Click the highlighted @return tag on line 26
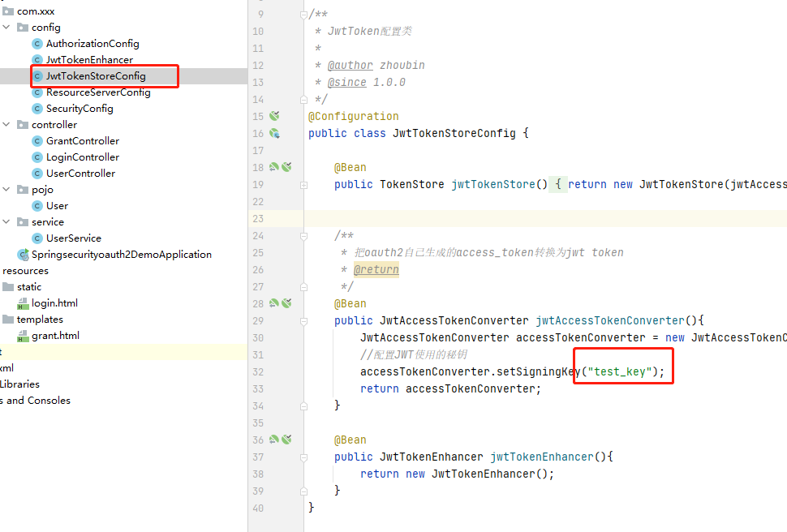The height and width of the screenshot is (532, 787). [x=376, y=269]
